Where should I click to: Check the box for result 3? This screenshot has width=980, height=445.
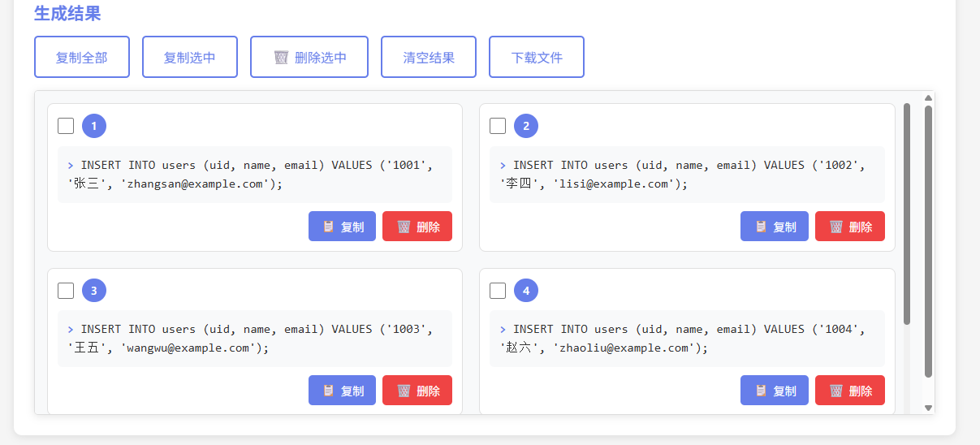coord(66,291)
